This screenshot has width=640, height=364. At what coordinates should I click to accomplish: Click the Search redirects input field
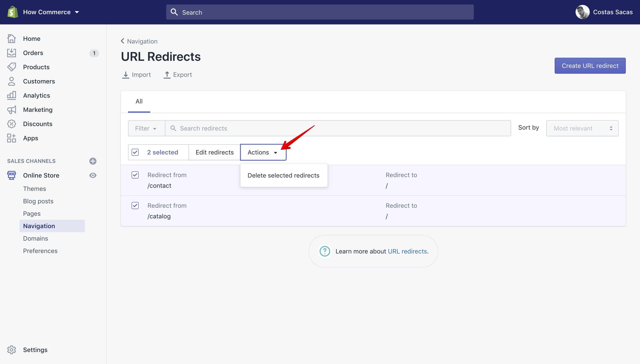(x=338, y=128)
